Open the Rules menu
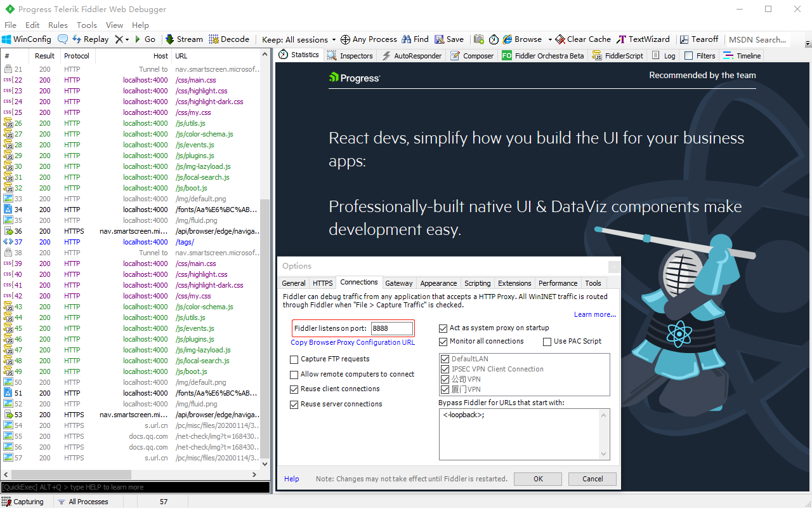 point(58,25)
